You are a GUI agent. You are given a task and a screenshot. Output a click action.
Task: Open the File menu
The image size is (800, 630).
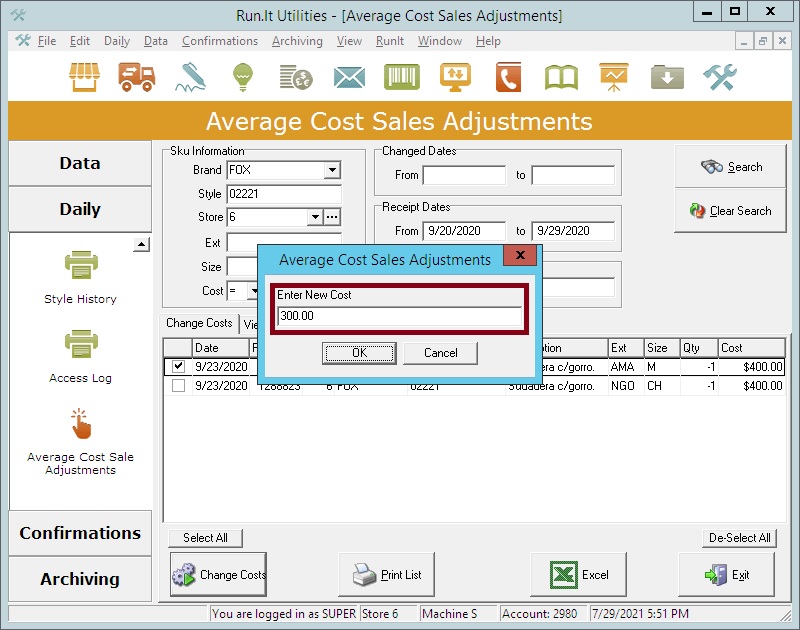click(x=47, y=41)
